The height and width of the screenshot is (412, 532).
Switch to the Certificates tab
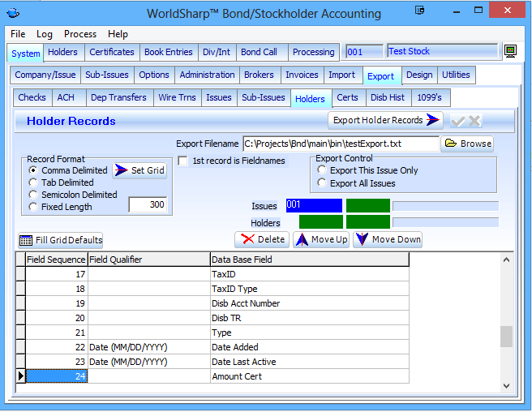coord(112,52)
